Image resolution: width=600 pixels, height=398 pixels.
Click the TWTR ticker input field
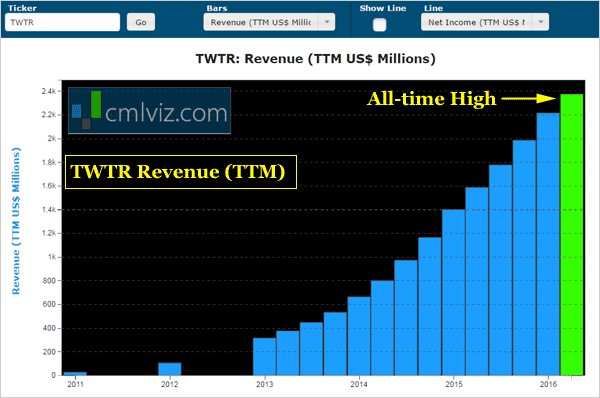click(62, 22)
